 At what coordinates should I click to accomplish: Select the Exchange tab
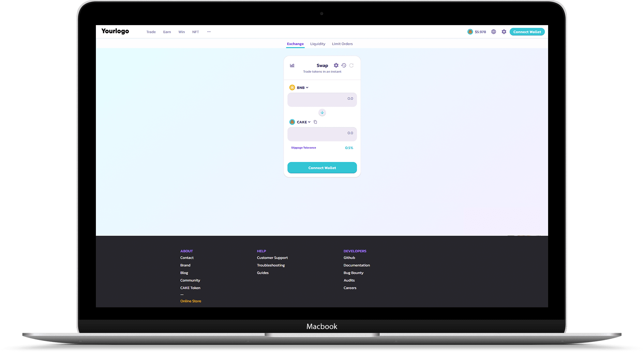point(294,44)
